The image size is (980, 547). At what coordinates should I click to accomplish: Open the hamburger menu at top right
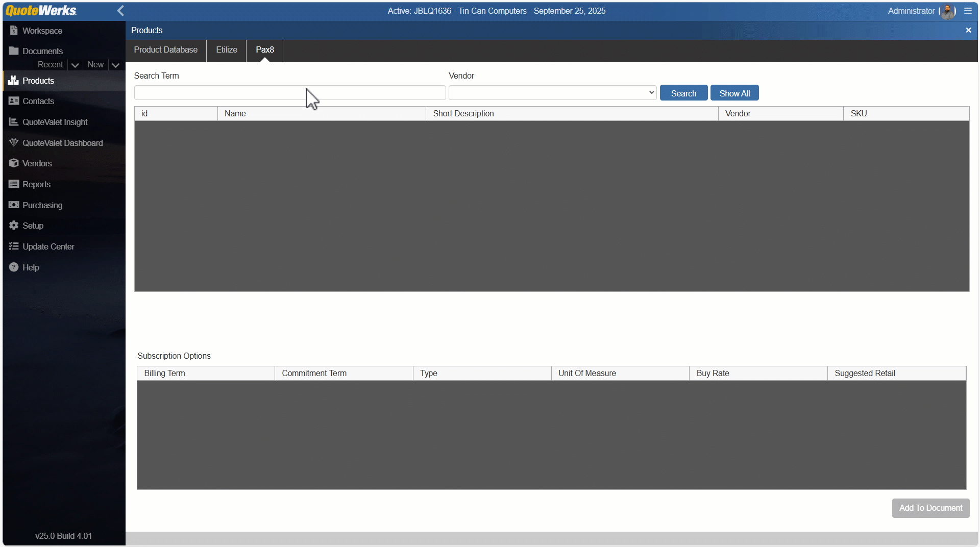tap(968, 11)
